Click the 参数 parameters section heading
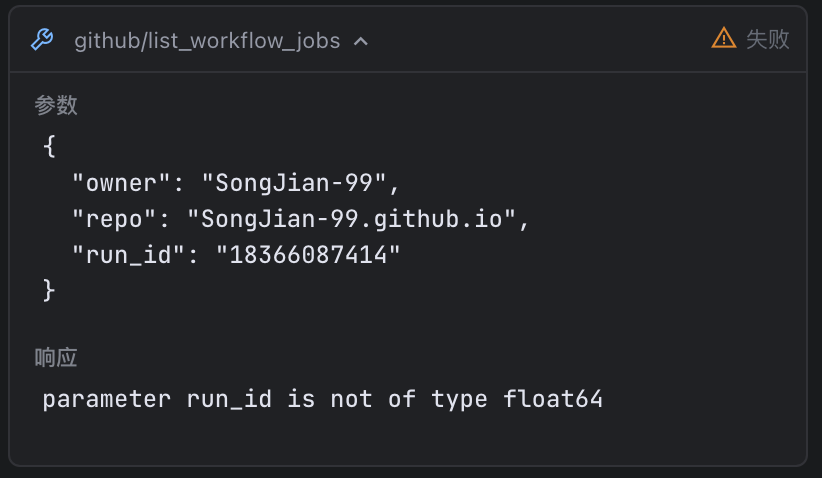This screenshot has height=478, width=822. [x=56, y=105]
